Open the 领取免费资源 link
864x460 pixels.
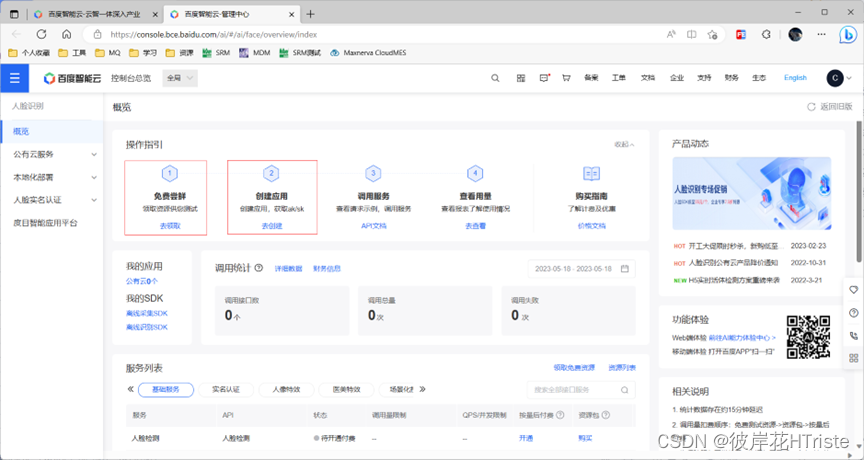point(574,368)
